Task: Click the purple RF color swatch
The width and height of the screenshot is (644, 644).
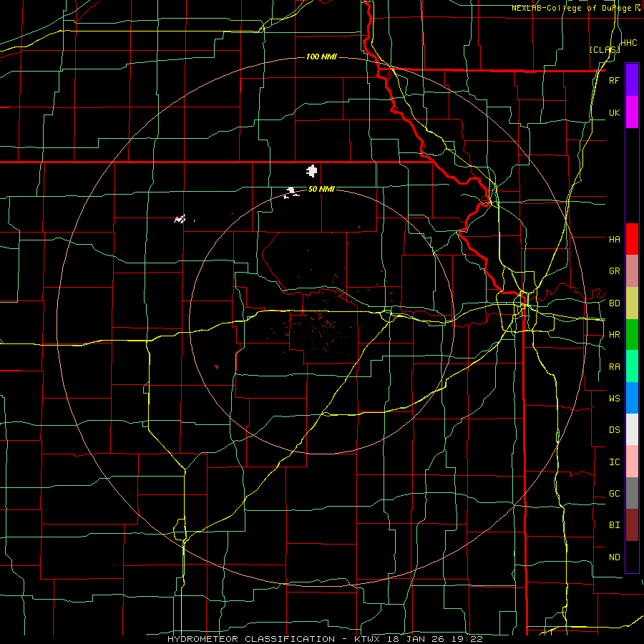Action: 632,80
